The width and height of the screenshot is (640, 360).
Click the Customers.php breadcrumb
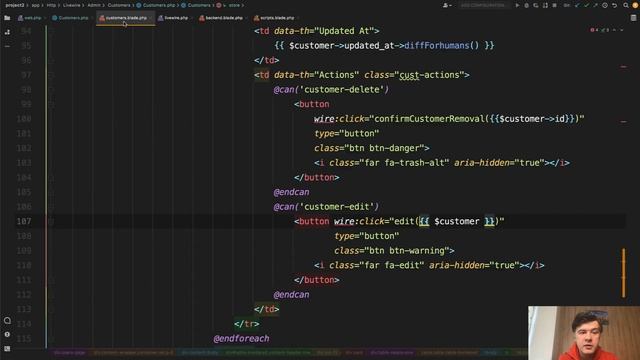(156, 5)
